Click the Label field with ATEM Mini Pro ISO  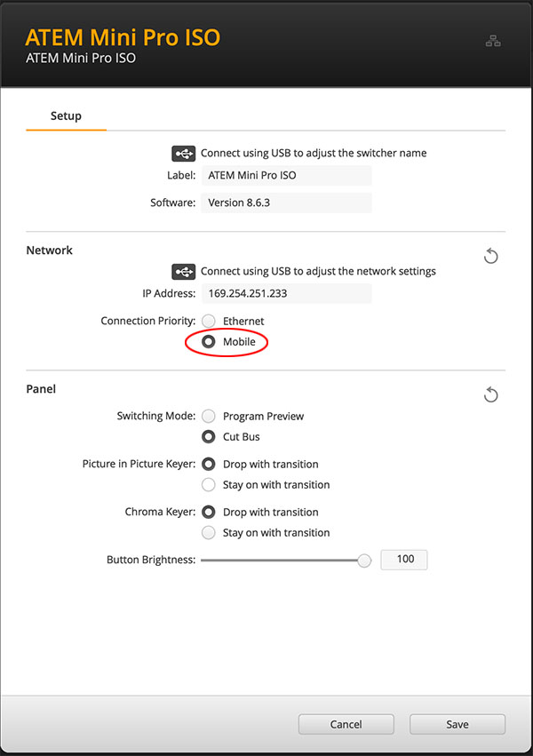click(286, 175)
